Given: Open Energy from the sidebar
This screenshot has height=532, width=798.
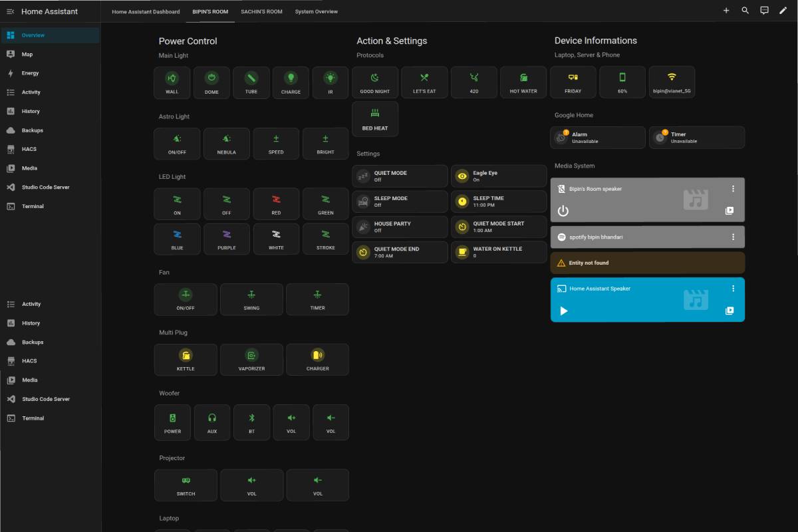Looking at the screenshot, I should click(30, 73).
